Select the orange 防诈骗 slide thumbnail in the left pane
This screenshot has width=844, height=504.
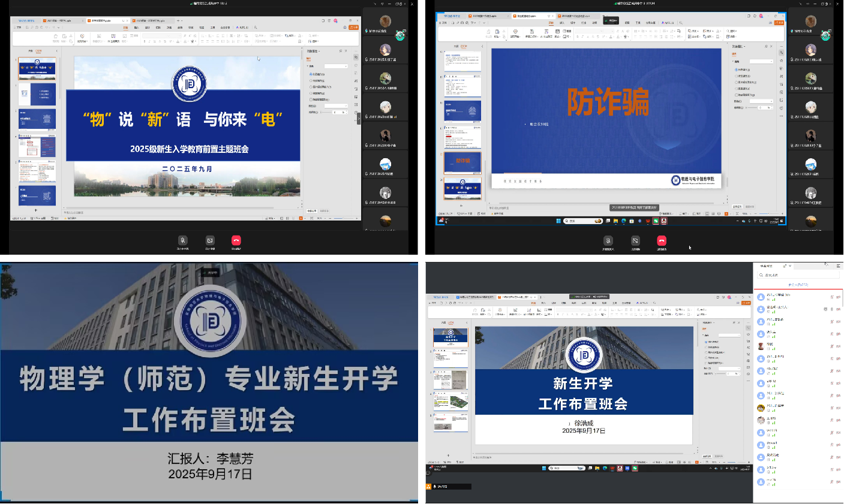click(462, 161)
